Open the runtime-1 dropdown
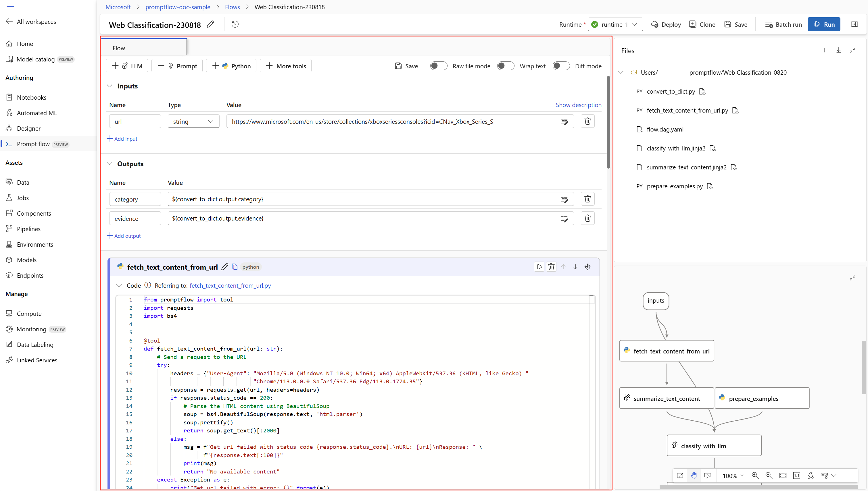 coord(615,24)
